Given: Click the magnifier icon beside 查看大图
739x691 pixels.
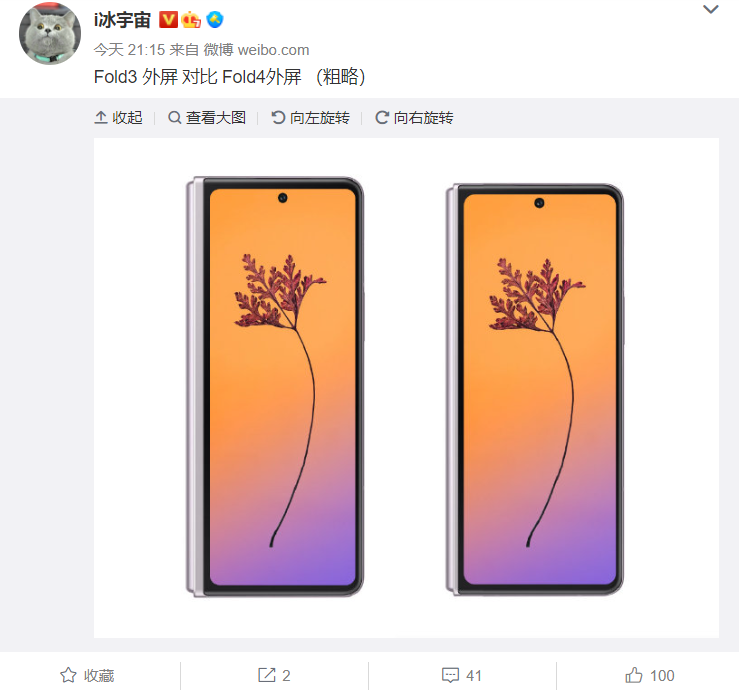Looking at the screenshot, I should 175,117.
